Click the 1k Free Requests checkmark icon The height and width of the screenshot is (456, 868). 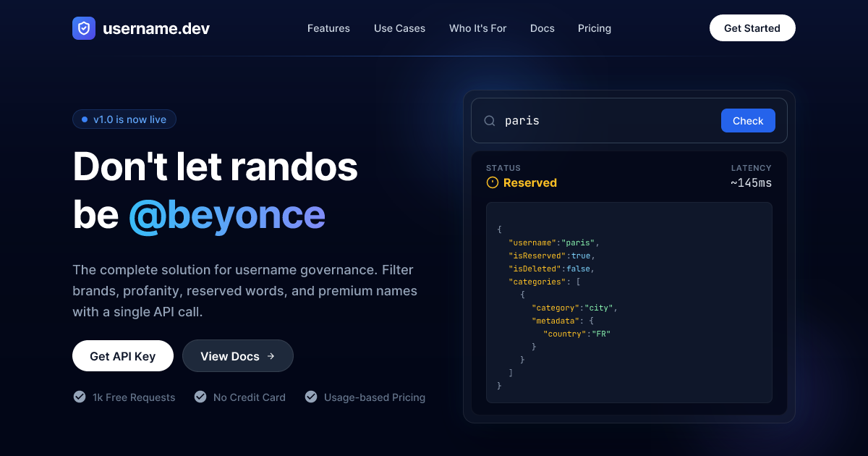[80, 397]
